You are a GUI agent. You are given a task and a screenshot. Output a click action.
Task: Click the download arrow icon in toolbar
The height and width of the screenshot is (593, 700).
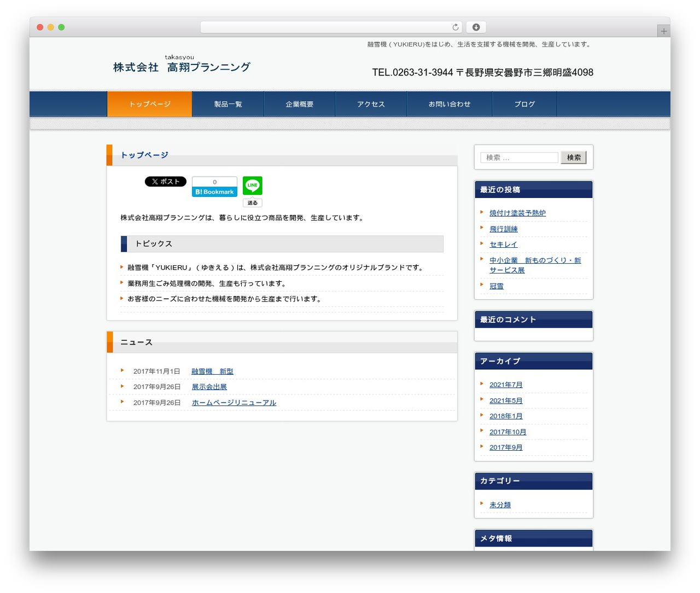pos(476,27)
